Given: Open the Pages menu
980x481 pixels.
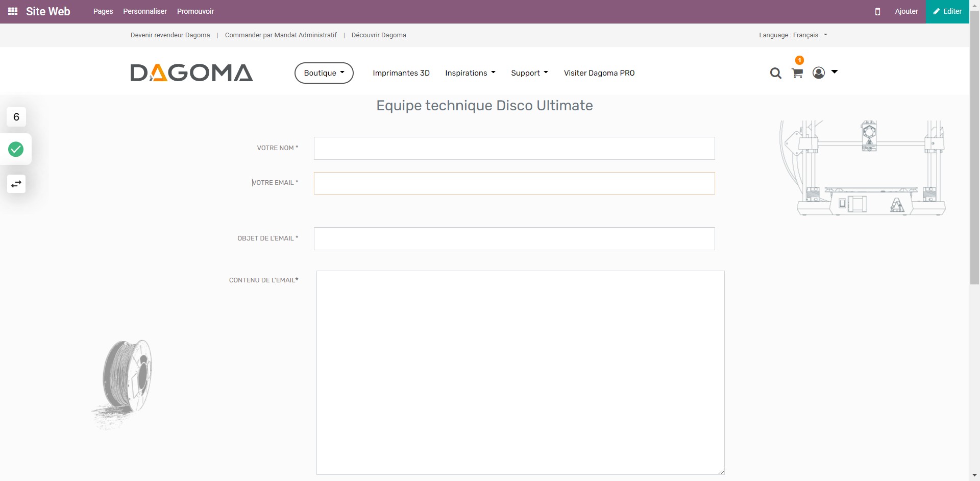Looking at the screenshot, I should click(x=103, y=11).
